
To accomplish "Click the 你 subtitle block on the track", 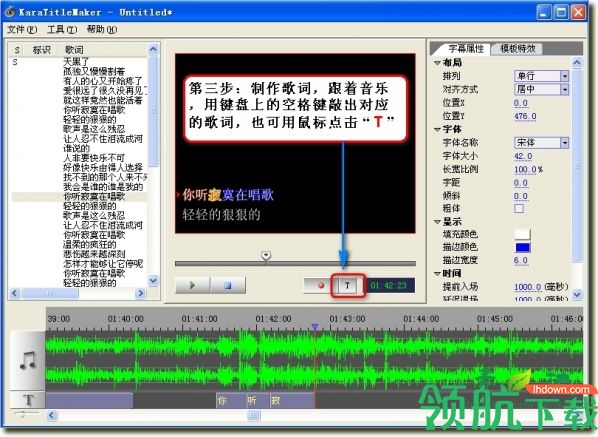I will pos(231,400).
